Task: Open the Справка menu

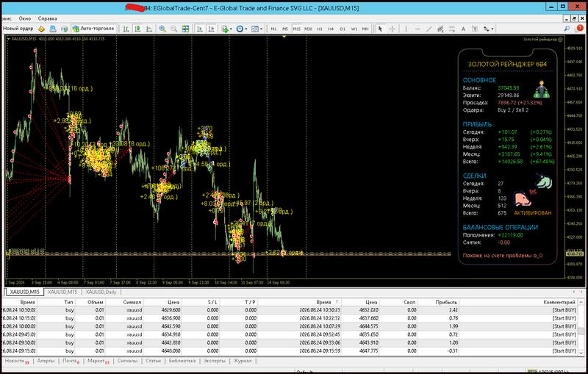Action: tap(47, 18)
